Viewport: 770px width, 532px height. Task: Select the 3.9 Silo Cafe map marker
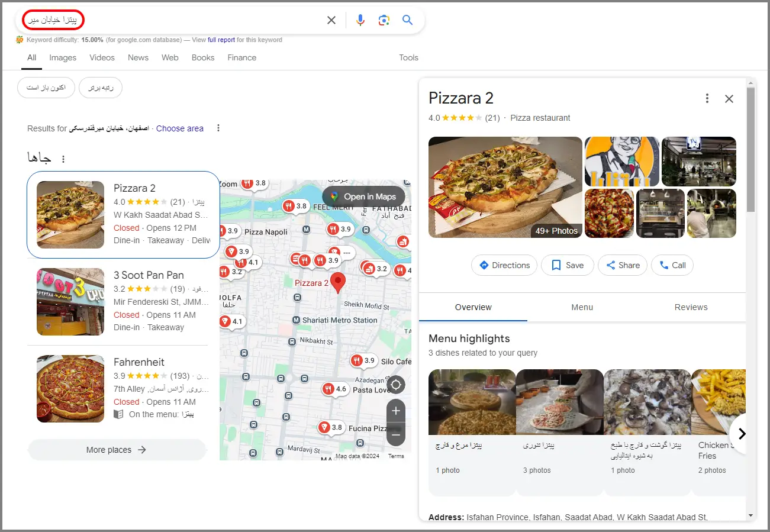tap(363, 360)
